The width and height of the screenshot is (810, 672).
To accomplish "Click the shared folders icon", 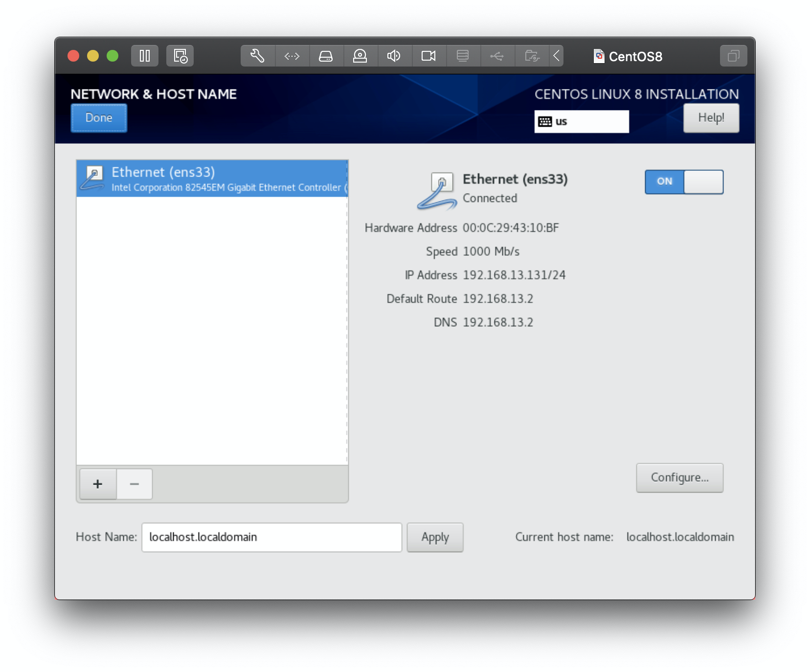I will 532,56.
